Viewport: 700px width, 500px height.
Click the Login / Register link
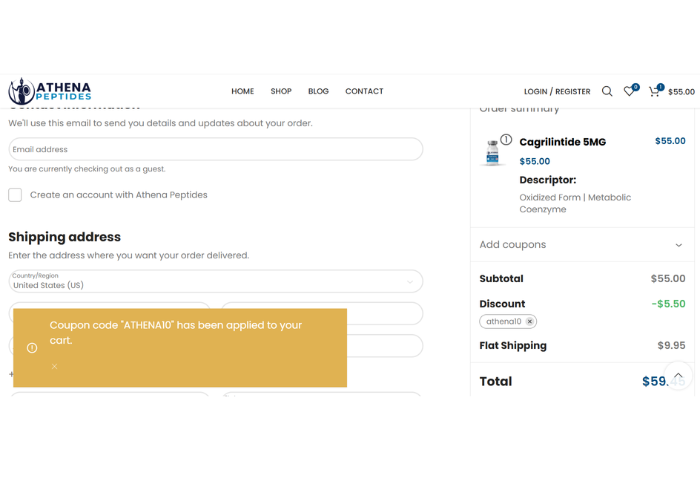557,91
